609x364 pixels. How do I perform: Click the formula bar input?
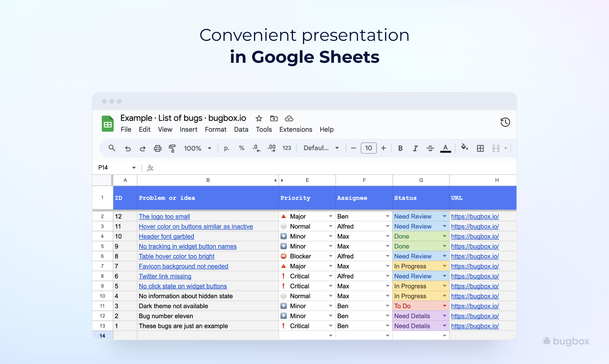(x=335, y=168)
